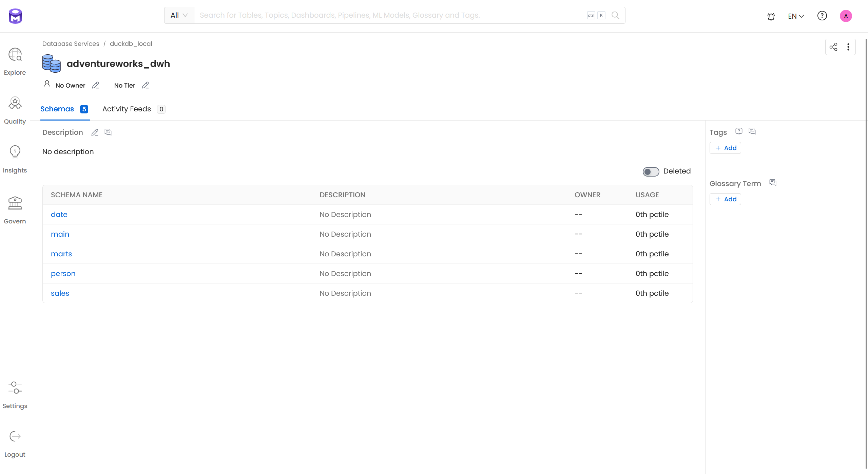Click the share icon button
868x474 pixels.
point(833,47)
